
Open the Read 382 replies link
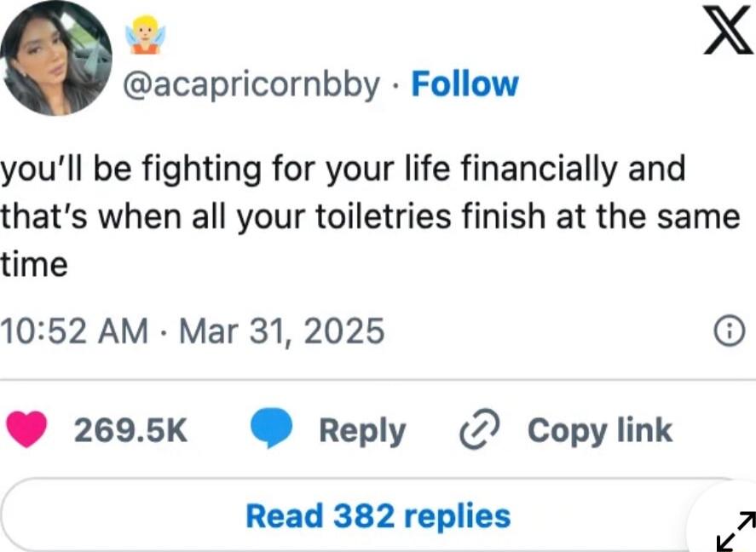378,515
